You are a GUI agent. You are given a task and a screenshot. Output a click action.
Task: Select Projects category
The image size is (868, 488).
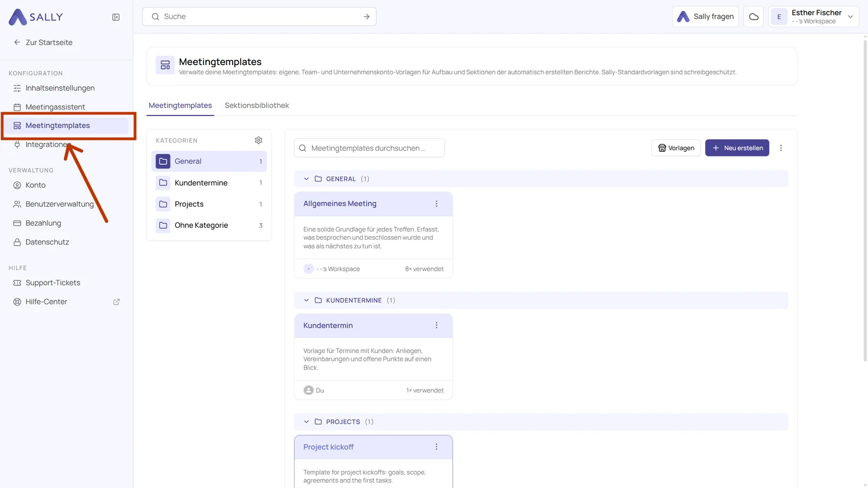[209, 204]
